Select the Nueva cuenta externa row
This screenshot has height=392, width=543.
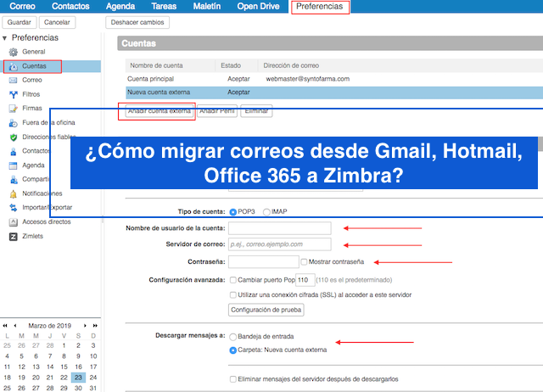pos(334,92)
